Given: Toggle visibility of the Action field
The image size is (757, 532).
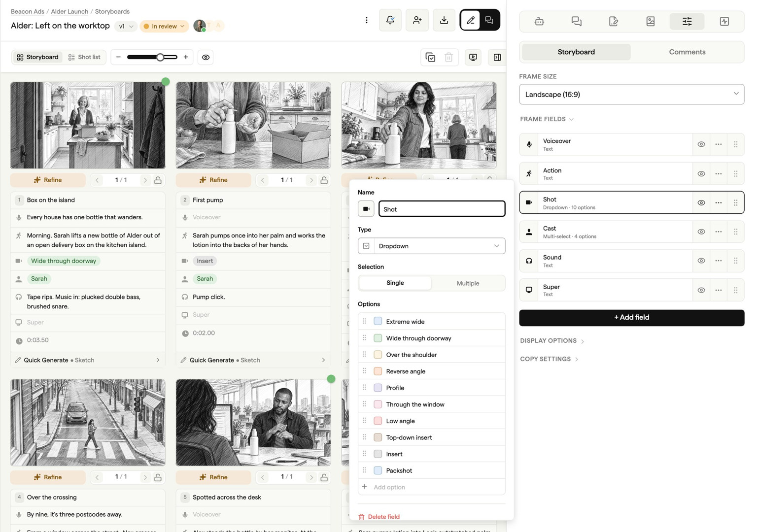Looking at the screenshot, I should (701, 174).
